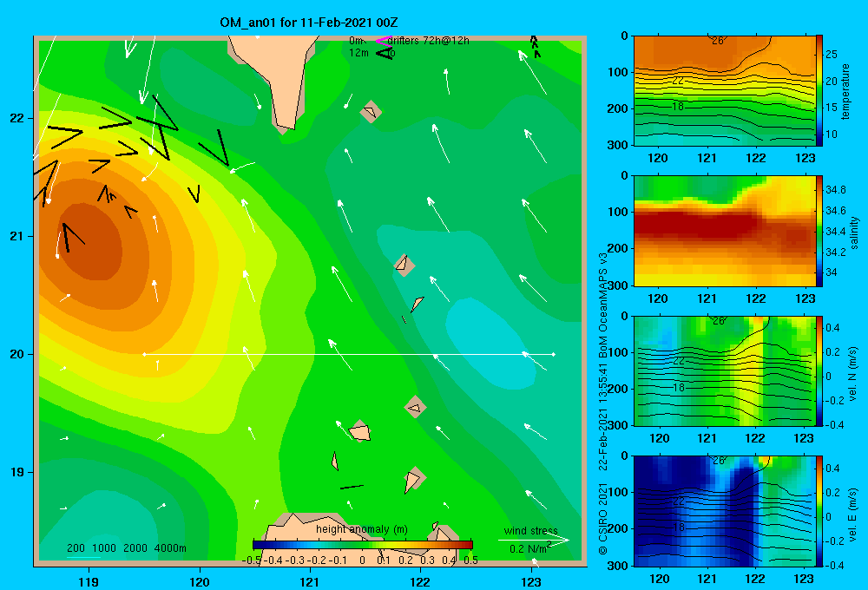
Task: Click the "12m" legend label
Action: [358, 53]
